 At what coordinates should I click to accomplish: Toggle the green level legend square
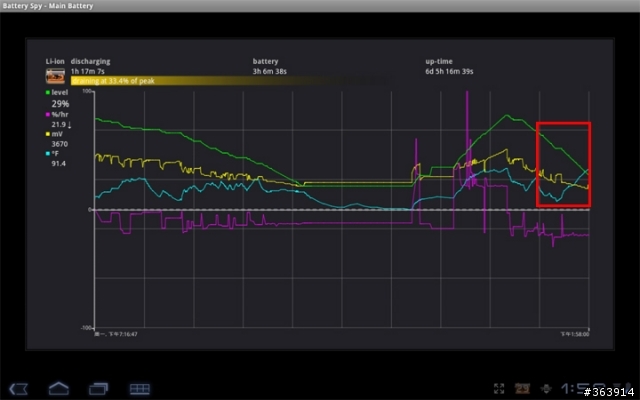click(48, 93)
